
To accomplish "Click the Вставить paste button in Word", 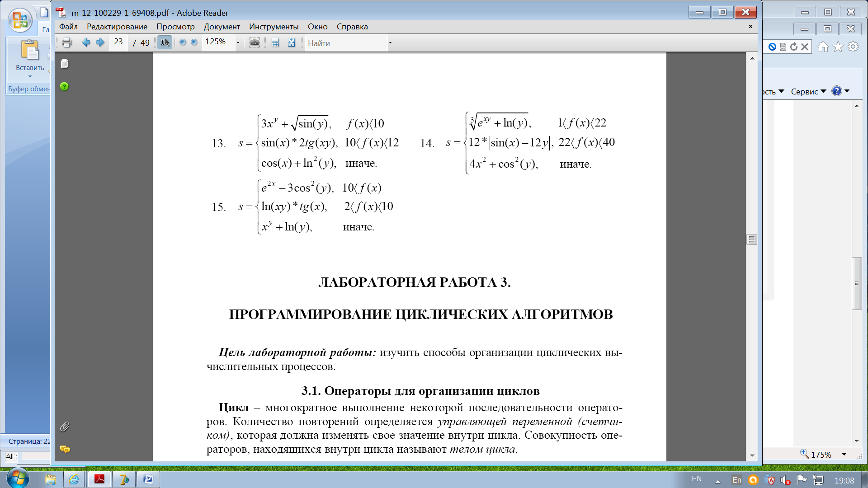I will pyautogui.click(x=30, y=56).
